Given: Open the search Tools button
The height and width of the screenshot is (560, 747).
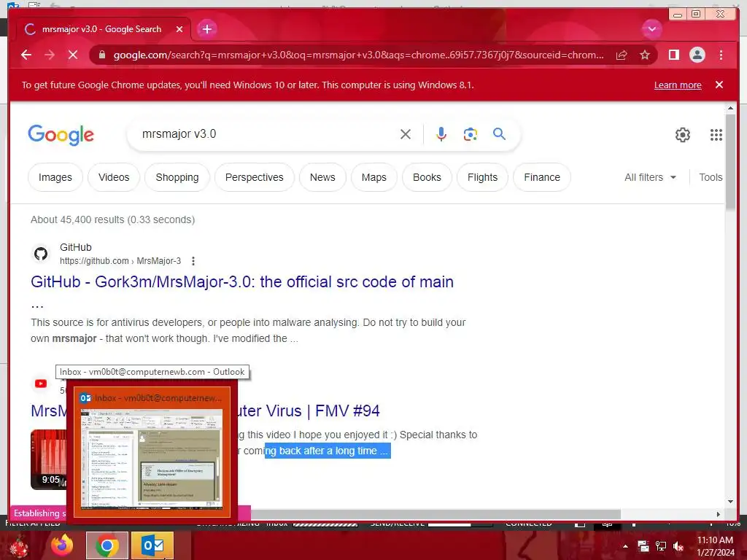Looking at the screenshot, I should (x=711, y=177).
